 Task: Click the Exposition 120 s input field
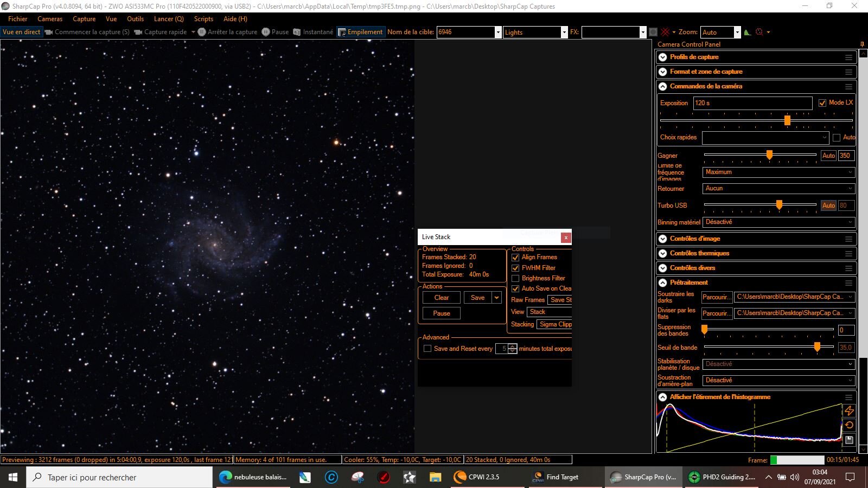pyautogui.click(x=752, y=103)
